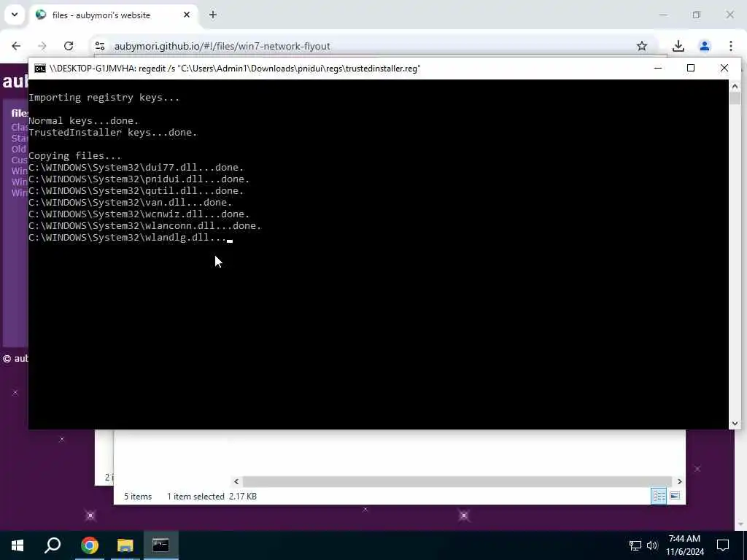Viewport: 747px width, 560px height.
Task: Open Chrome downloads
Action: [x=678, y=46]
